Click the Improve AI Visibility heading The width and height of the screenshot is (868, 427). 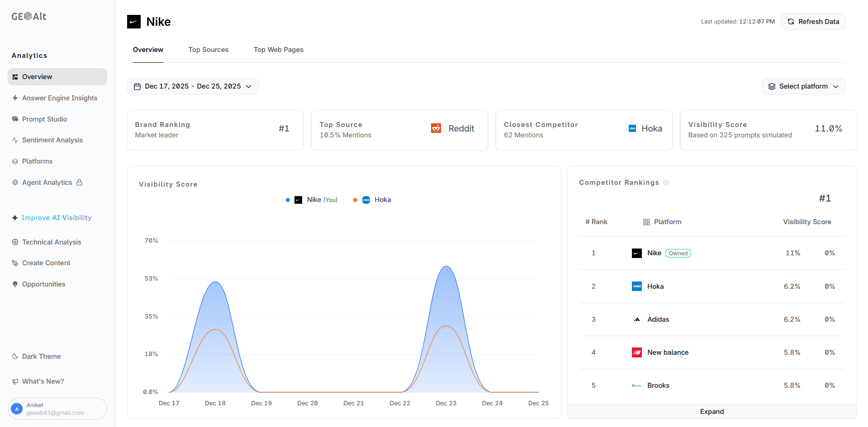coord(57,218)
